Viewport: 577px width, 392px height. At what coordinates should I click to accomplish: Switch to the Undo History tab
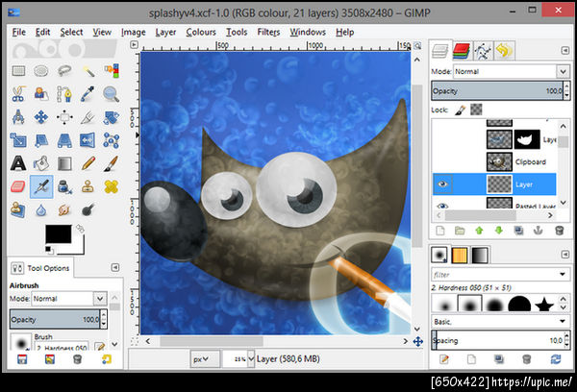[504, 51]
